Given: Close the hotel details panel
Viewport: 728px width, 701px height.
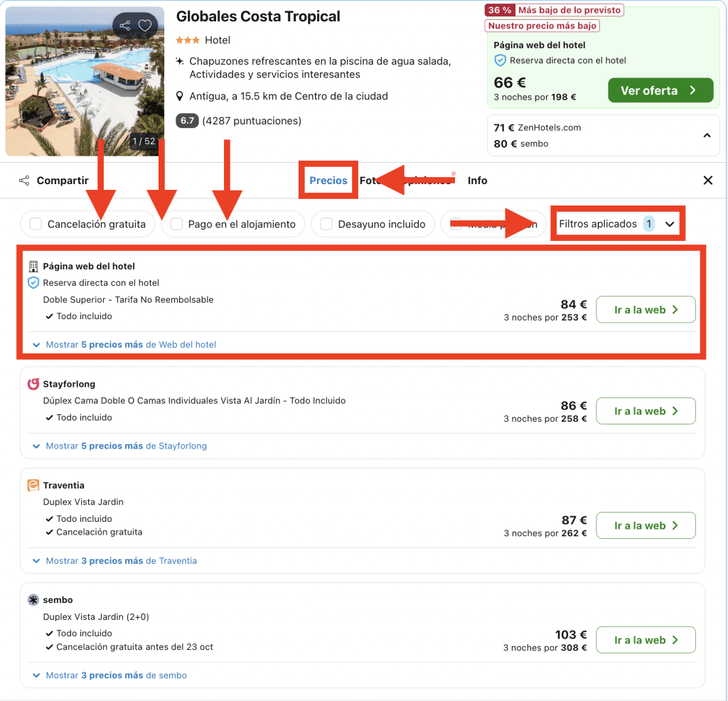Looking at the screenshot, I should (707, 181).
